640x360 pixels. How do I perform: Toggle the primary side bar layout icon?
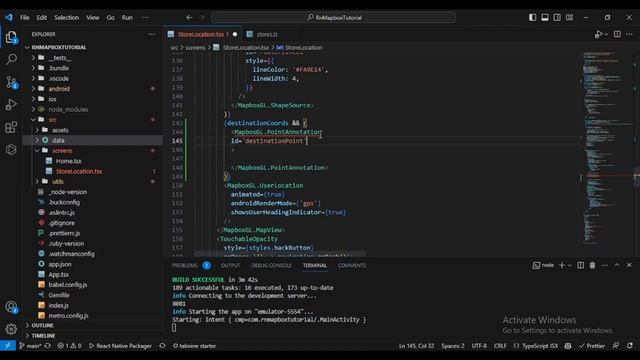pyautogui.click(x=533, y=17)
